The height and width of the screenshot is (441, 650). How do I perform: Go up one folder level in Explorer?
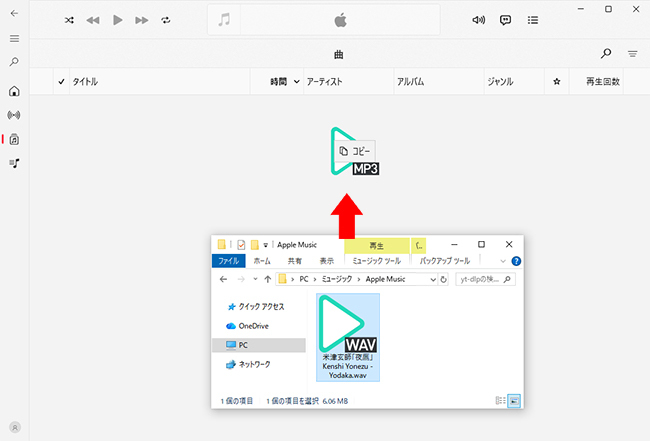coord(268,279)
